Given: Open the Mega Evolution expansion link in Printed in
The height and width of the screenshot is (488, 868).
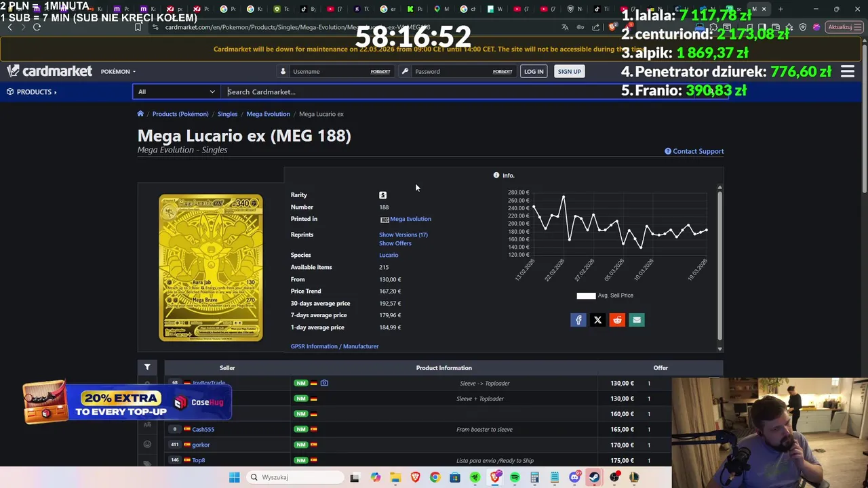Looking at the screenshot, I should pos(410,219).
